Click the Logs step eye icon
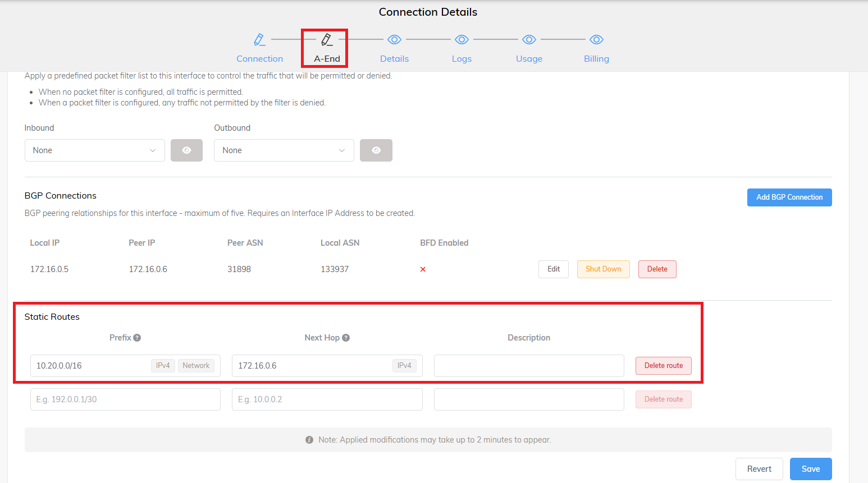Image resolution: width=868 pixels, height=483 pixels. [x=462, y=40]
